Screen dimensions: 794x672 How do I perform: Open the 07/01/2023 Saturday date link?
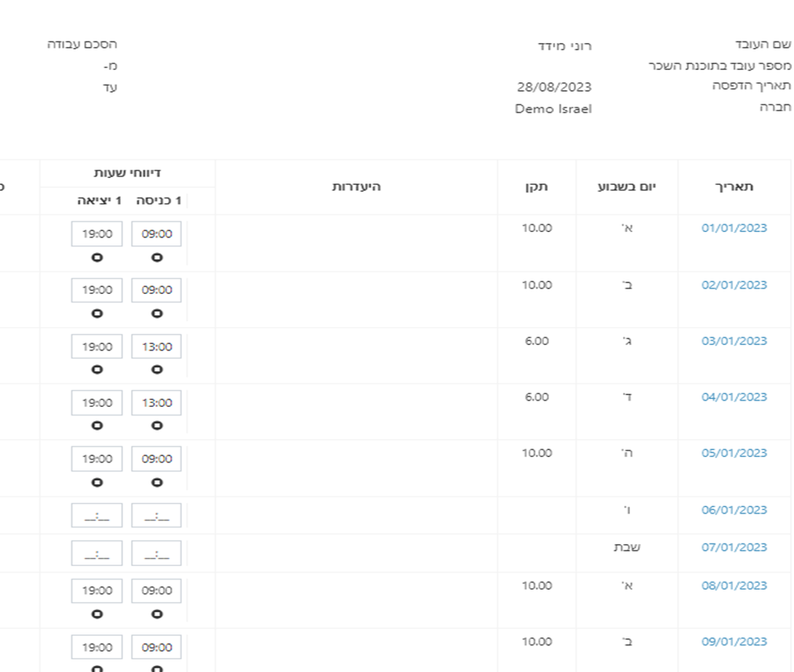click(734, 547)
